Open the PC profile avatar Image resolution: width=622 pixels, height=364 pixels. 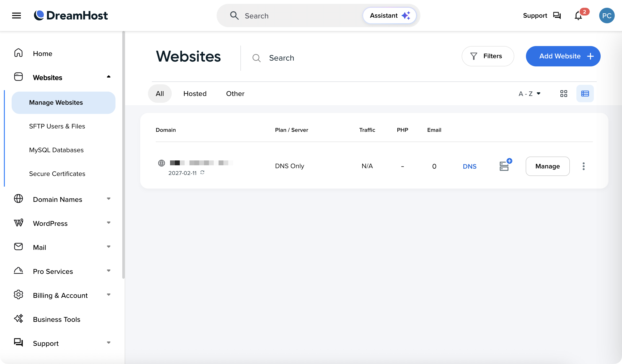(606, 16)
